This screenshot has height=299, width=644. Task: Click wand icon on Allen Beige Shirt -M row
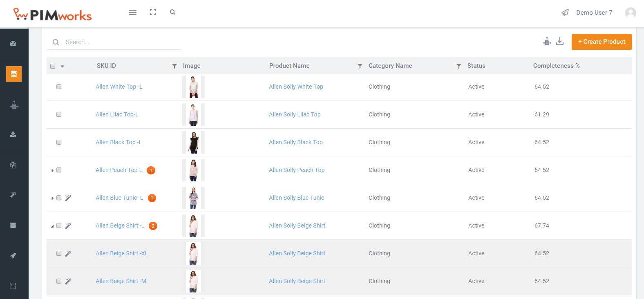(x=68, y=281)
